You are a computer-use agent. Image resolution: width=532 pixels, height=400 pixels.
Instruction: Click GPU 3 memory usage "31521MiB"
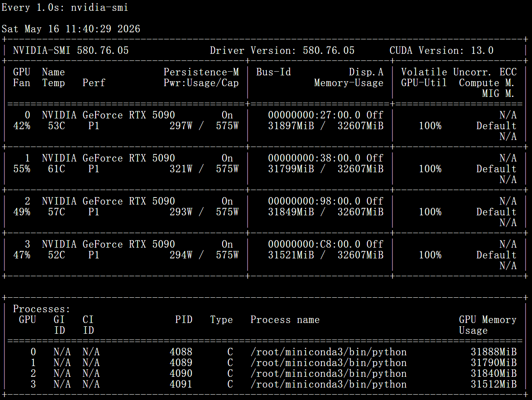(x=291, y=255)
